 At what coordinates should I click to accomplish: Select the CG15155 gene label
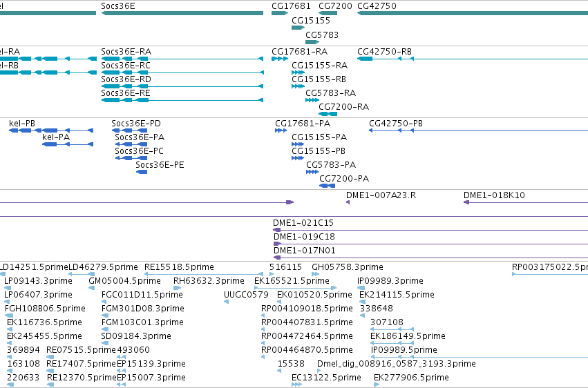click(x=311, y=21)
